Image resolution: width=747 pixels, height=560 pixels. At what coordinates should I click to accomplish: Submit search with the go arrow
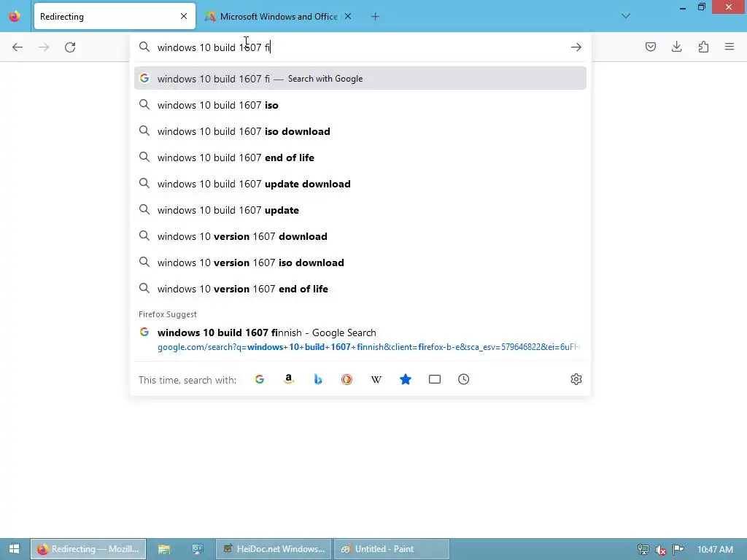click(576, 47)
